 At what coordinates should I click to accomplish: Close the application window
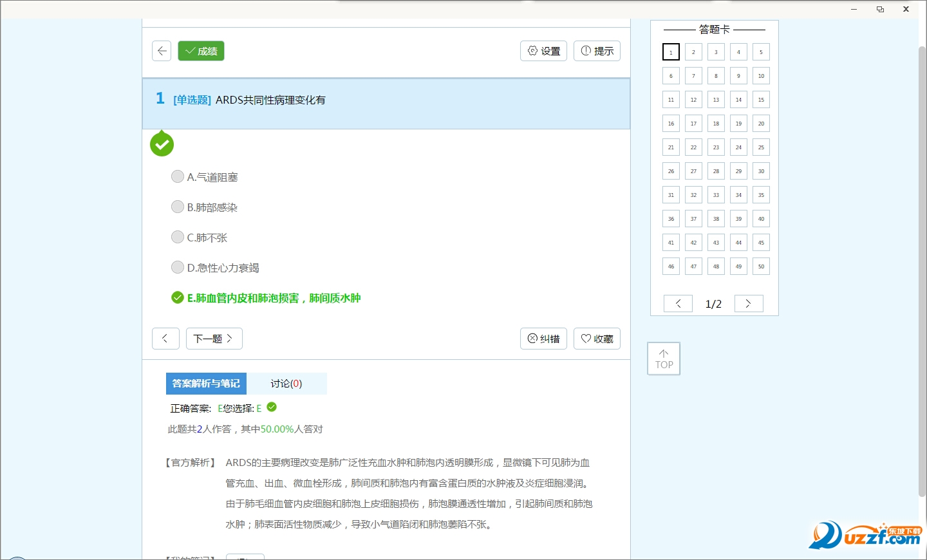[906, 9]
